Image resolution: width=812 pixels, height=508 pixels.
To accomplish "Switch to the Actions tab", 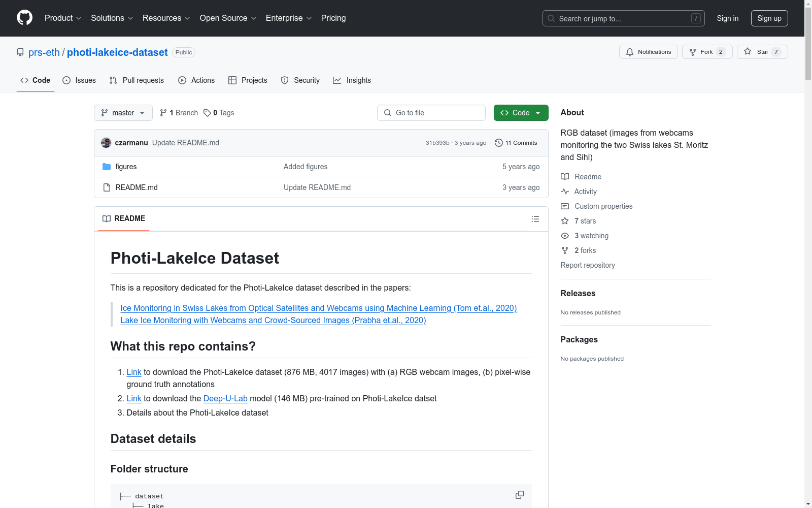I will coord(196,80).
